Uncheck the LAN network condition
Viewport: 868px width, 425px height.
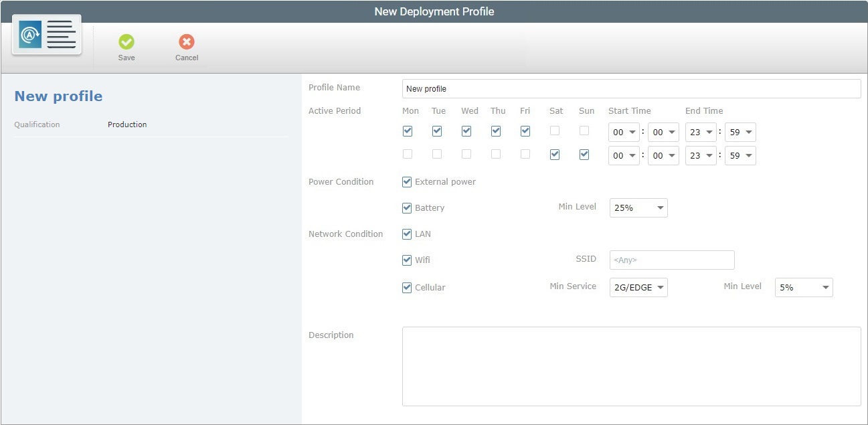point(406,234)
